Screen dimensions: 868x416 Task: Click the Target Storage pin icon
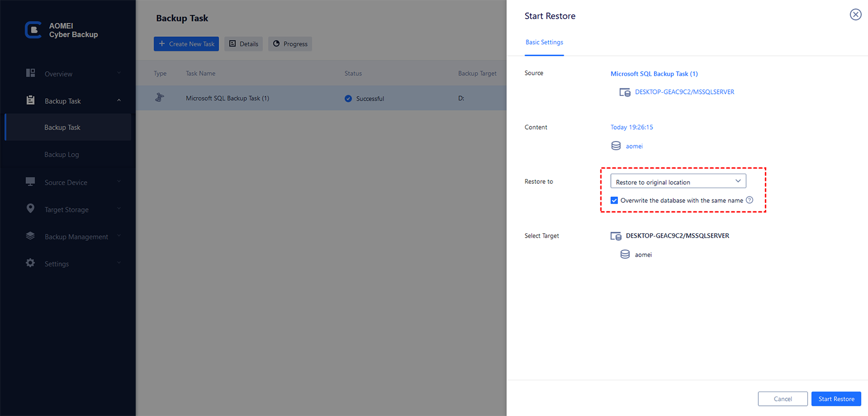click(30, 208)
